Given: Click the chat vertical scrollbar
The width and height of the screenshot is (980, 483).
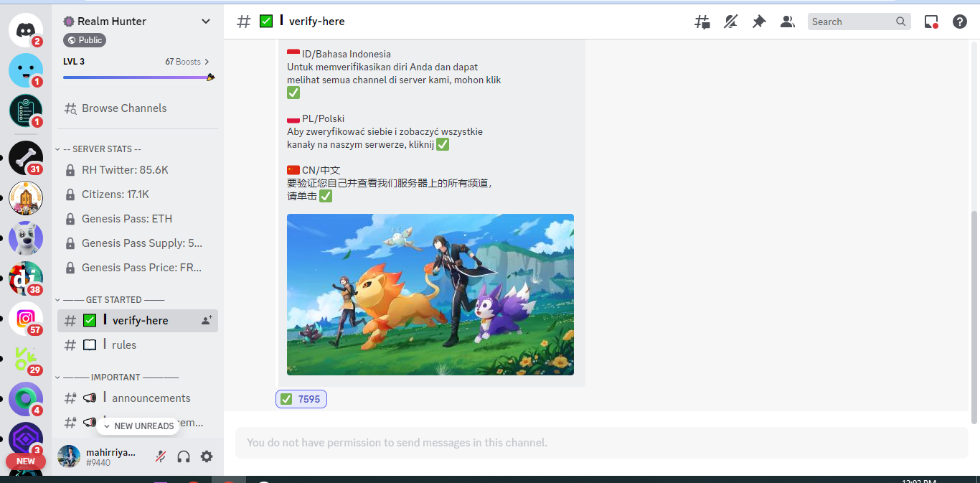Looking at the screenshot, I should (974, 317).
